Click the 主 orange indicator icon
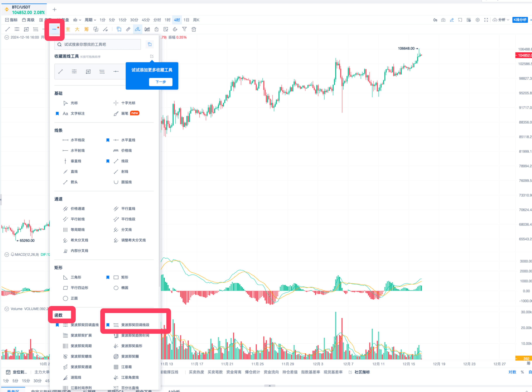The width and height of the screenshot is (532, 392). [68, 29]
